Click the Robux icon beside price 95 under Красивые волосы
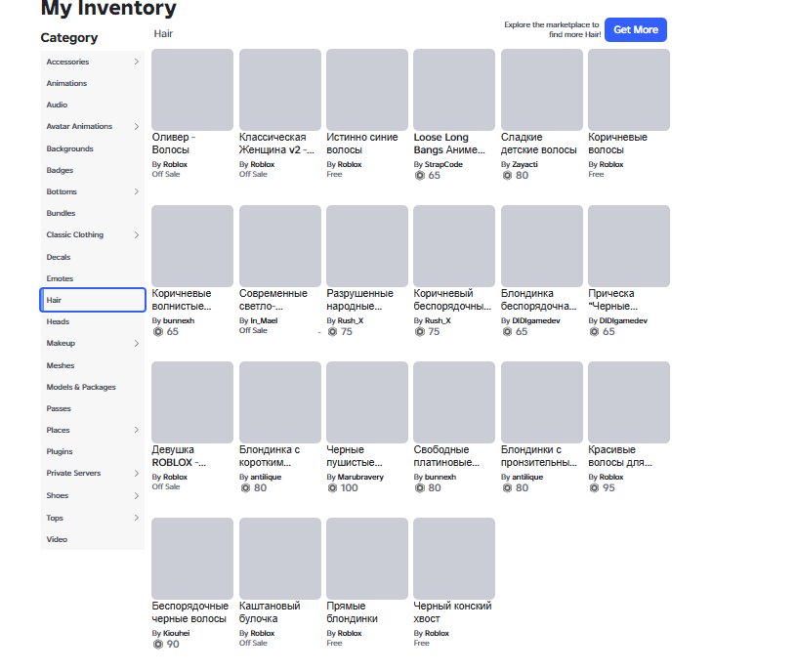Screen dimensions: 797x672 594,488
